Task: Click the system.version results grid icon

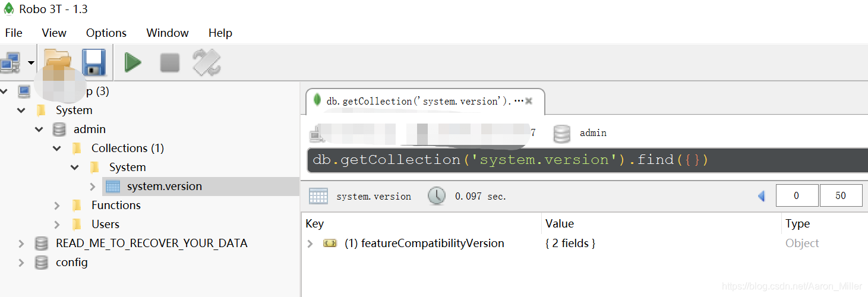Action: [318, 196]
